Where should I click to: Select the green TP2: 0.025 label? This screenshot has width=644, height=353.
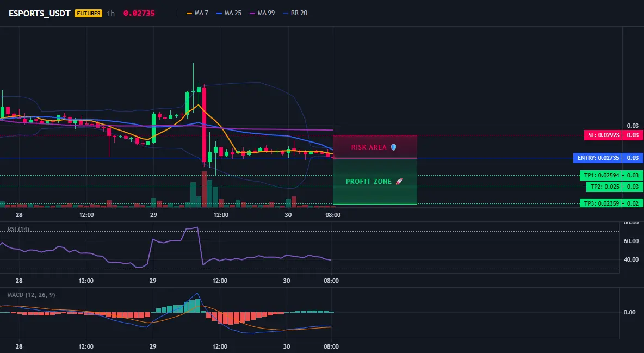pyautogui.click(x=604, y=187)
